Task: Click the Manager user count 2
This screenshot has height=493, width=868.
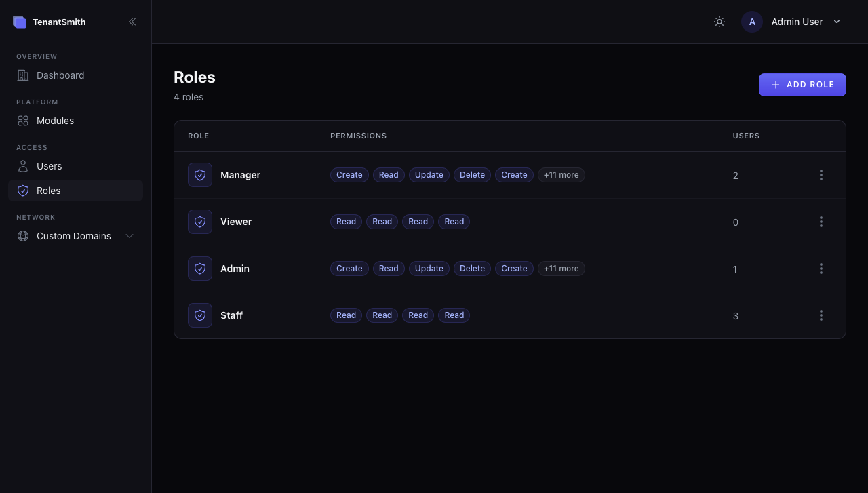Action: [x=736, y=176]
